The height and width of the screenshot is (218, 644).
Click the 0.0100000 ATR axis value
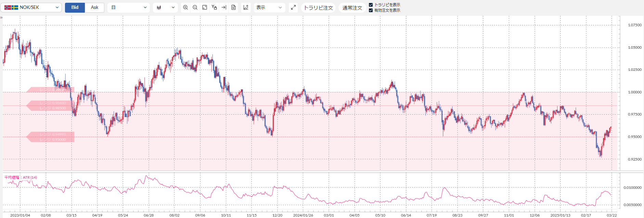pyautogui.click(x=632, y=188)
